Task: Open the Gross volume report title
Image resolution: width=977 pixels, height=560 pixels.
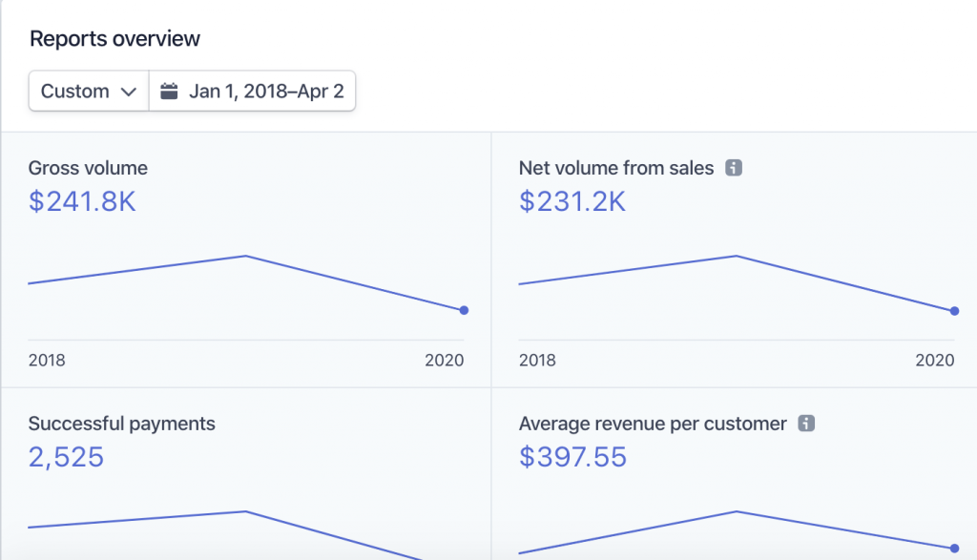Action: click(88, 168)
